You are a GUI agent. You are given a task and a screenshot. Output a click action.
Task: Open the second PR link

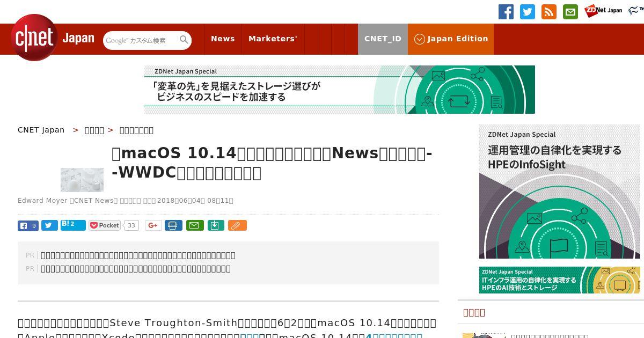[x=136, y=269]
